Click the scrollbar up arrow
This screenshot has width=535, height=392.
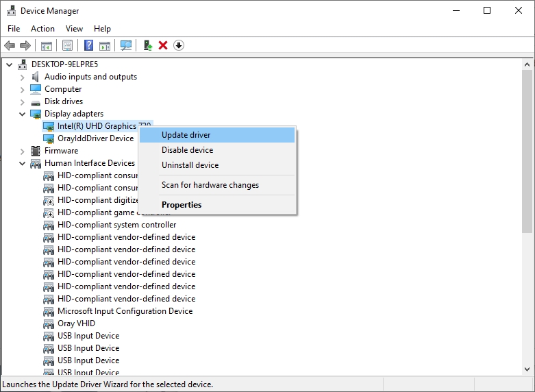coord(527,64)
